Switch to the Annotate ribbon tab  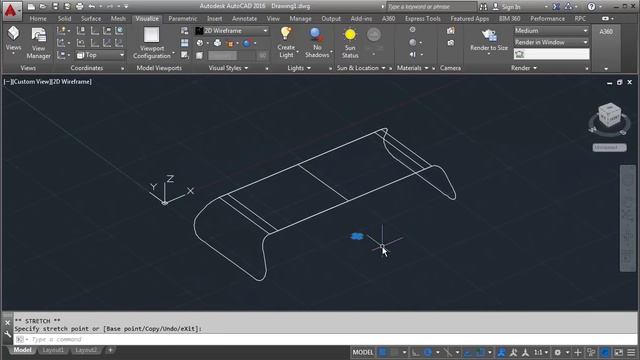pyautogui.click(x=244, y=19)
